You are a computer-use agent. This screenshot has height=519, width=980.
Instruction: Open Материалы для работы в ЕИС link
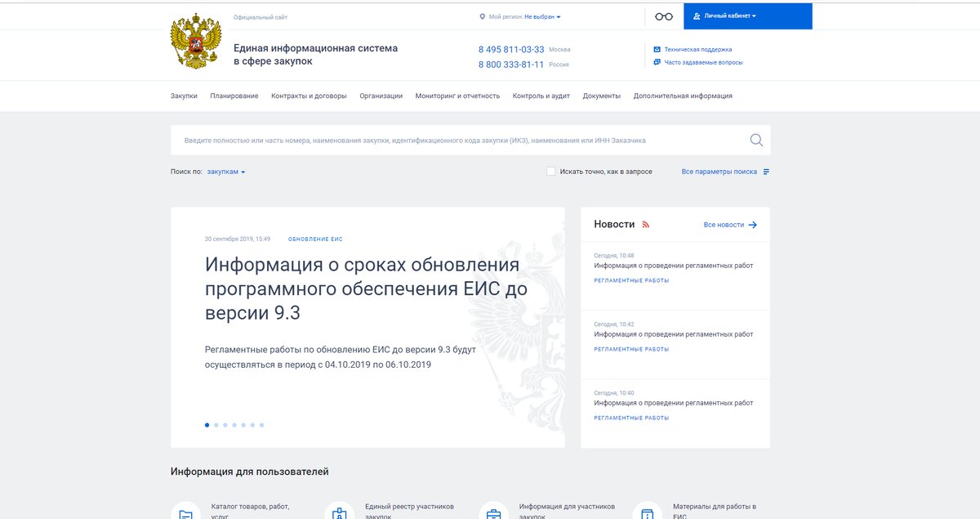(x=715, y=512)
